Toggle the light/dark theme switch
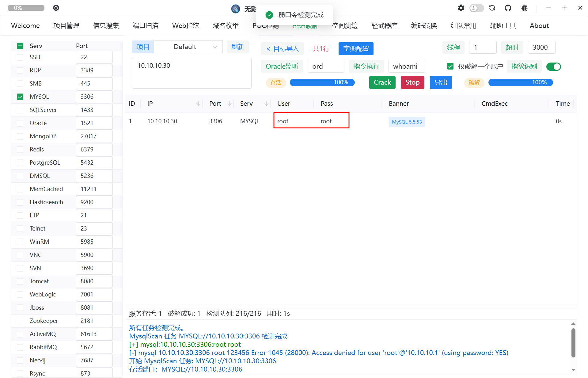588x378 pixels. point(476,8)
